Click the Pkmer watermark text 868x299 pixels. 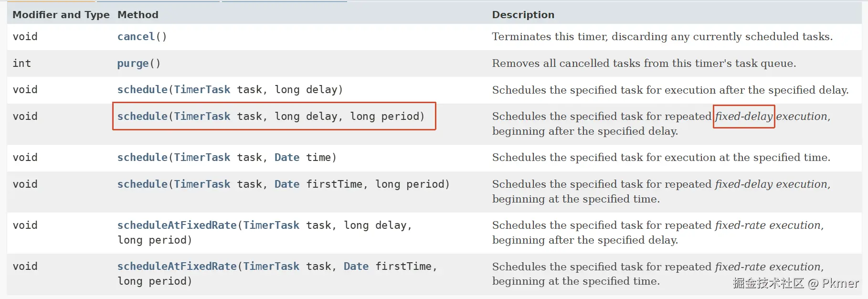tap(840, 284)
